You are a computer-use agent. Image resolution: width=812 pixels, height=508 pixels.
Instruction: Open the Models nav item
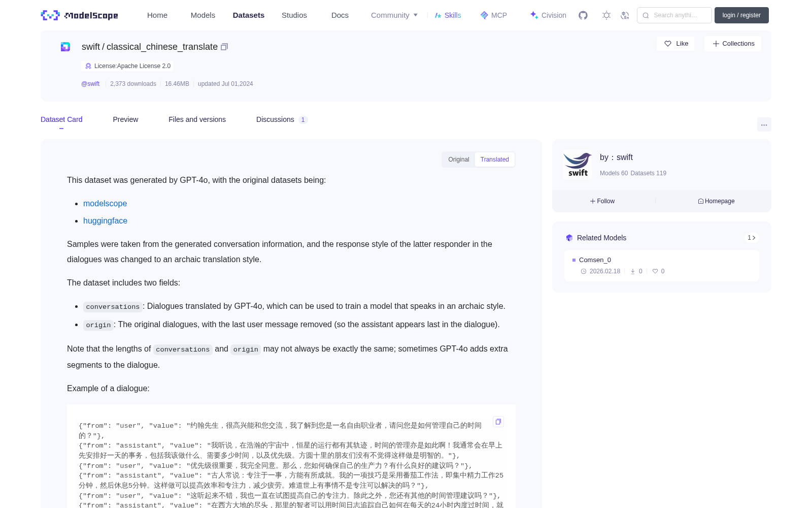point(203,15)
